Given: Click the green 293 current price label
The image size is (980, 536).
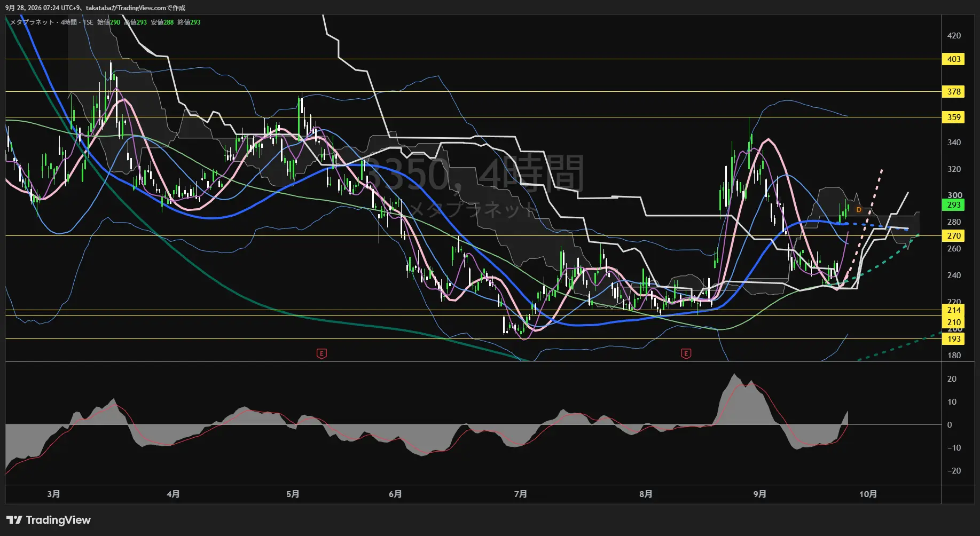Looking at the screenshot, I should coord(954,205).
